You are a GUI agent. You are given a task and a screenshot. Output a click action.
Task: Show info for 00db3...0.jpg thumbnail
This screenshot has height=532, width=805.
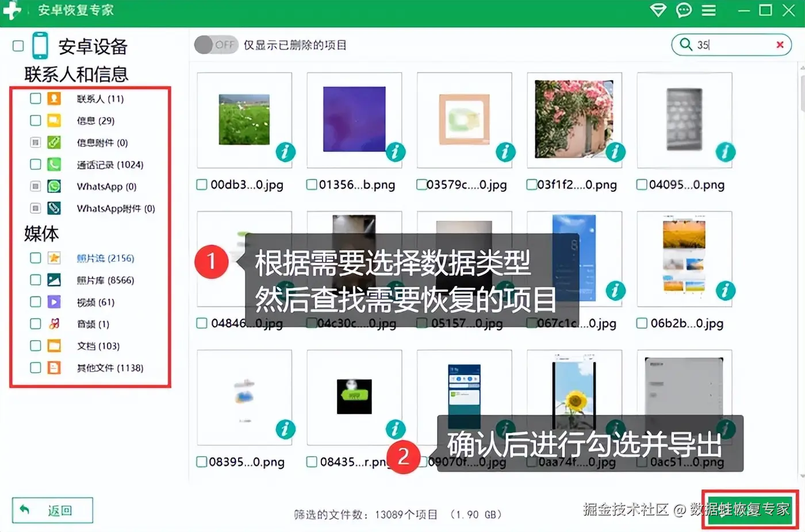pyautogui.click(x=285, y=152)
